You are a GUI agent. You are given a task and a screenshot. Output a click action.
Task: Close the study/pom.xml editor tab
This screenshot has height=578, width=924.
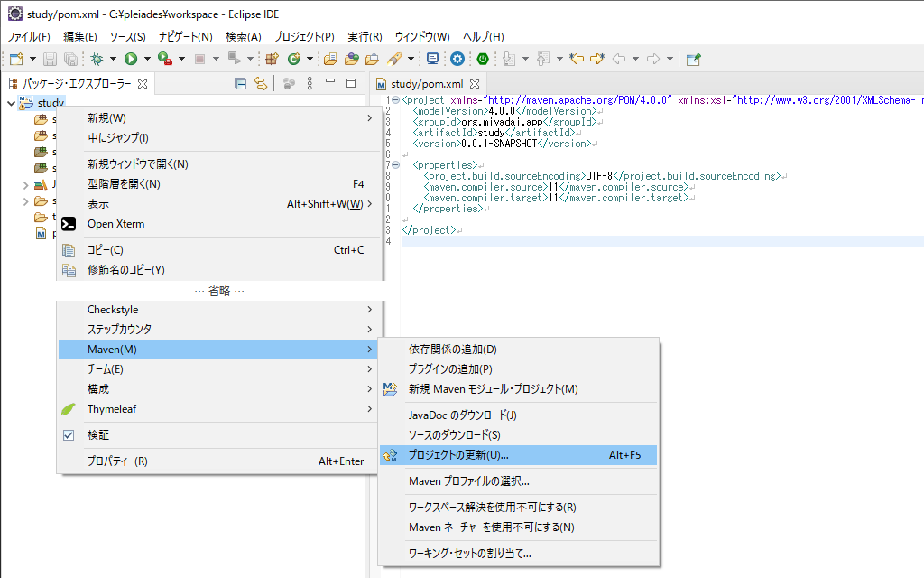[475, 84]
